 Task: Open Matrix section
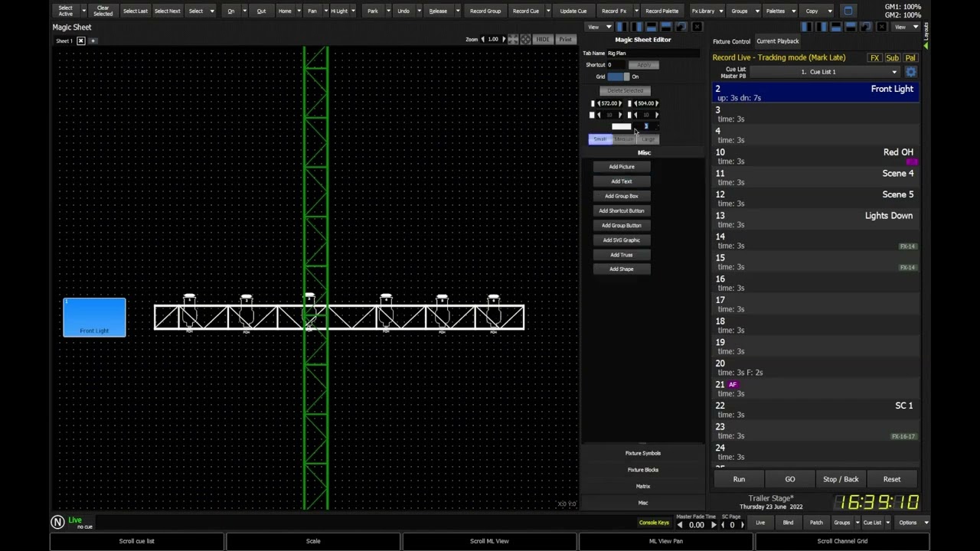tap(643, 487)
